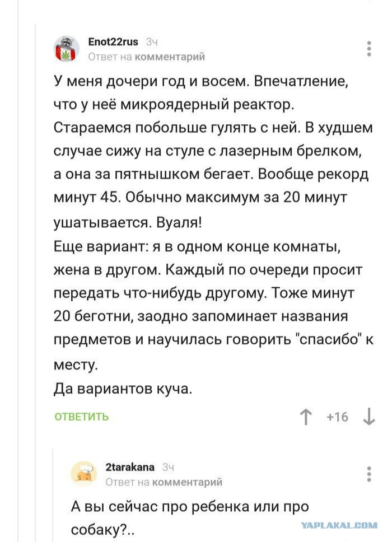Upvote the Enot22rus comment
Image resolution: width=392 pixels, height=542 pixels.
click(306, 417)
